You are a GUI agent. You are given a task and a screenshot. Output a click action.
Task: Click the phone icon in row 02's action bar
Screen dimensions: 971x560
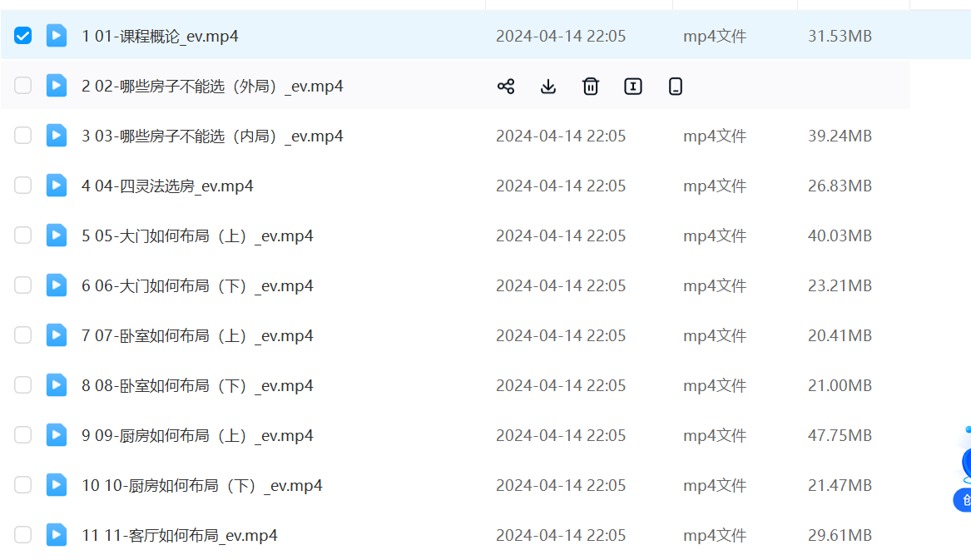coord(676,87)
